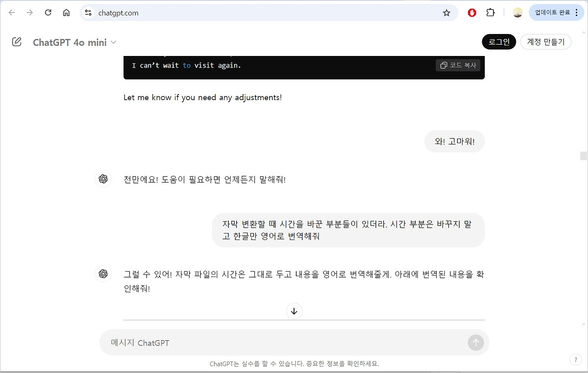Click the ChatGPT는 실수를 할 수 있습니다 disclaimer
Screen dimensions: 588x373
tap(294, 364)
